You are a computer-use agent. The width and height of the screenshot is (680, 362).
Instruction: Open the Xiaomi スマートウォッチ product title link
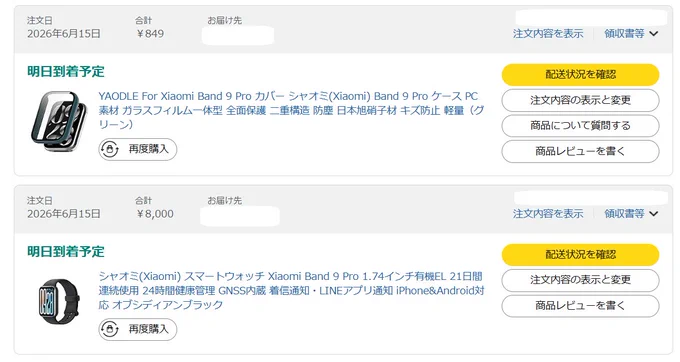(x=291, y=290)
